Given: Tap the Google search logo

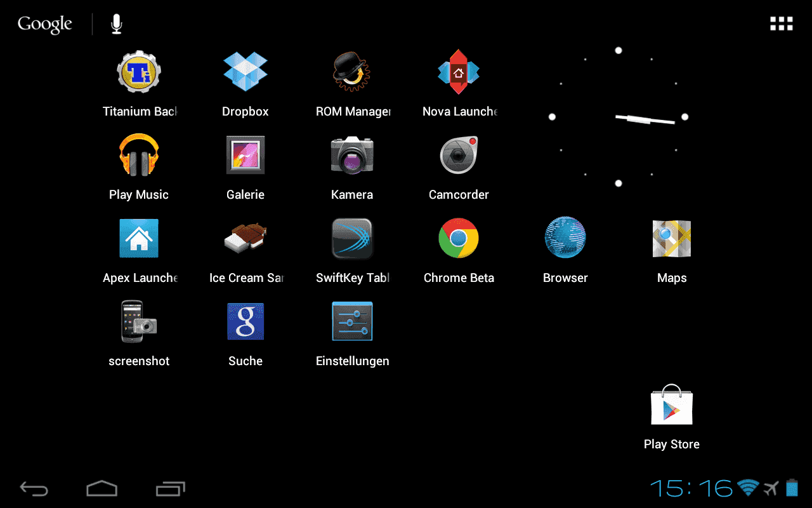Looking at the screenshot, I should tap(45, 25).
